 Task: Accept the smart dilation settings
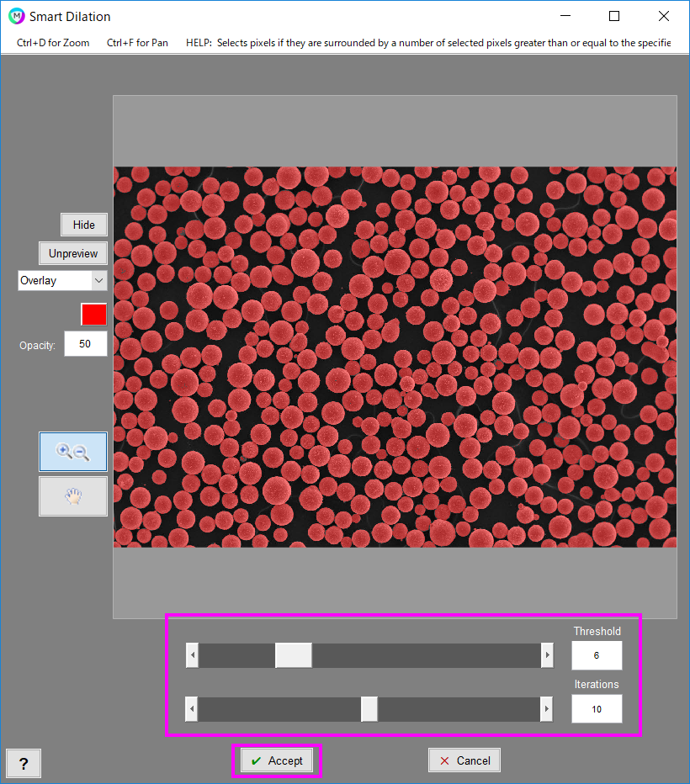pos(277,760)
